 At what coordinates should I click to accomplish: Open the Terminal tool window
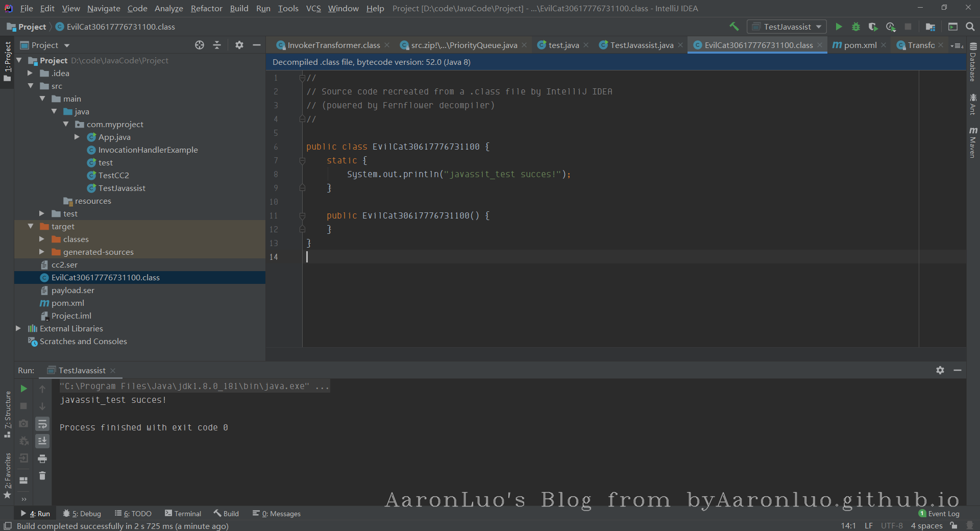click(183, 514)
